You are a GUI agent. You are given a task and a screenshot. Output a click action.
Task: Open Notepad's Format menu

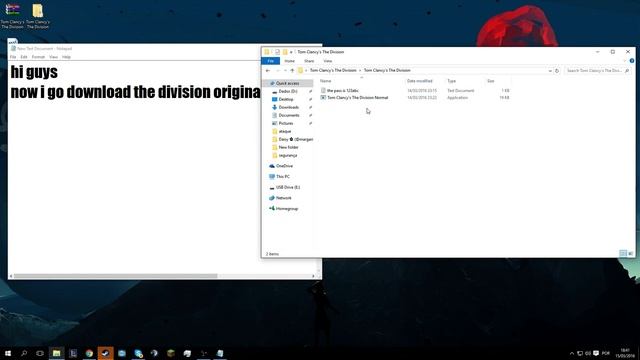[38, 57]
